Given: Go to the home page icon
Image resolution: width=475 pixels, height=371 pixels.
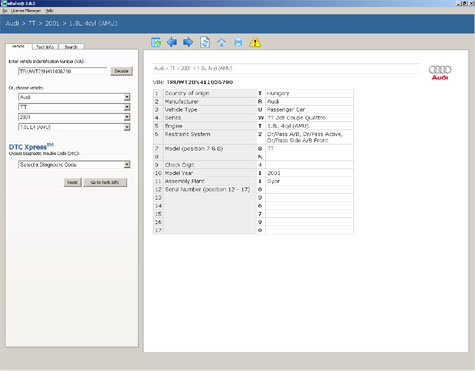Looking at the screenshot, I should (221, 43).
